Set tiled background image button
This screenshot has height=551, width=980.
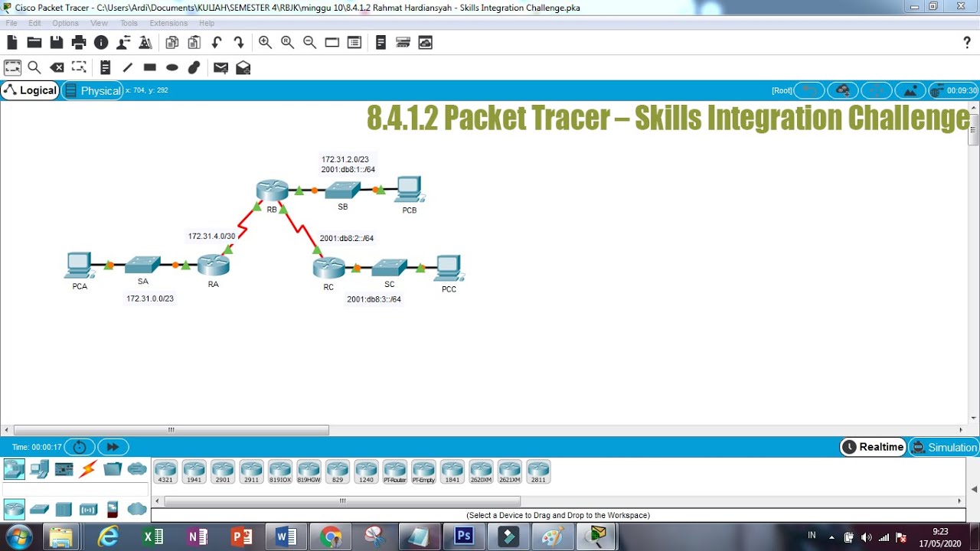910,90
